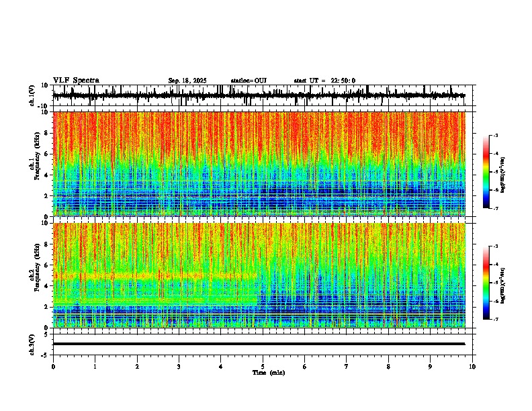Screen dimensions: 532x411
Task: Click the log(PSD) label beside ch.2 colorbar
Action: [x=503, y=285]
